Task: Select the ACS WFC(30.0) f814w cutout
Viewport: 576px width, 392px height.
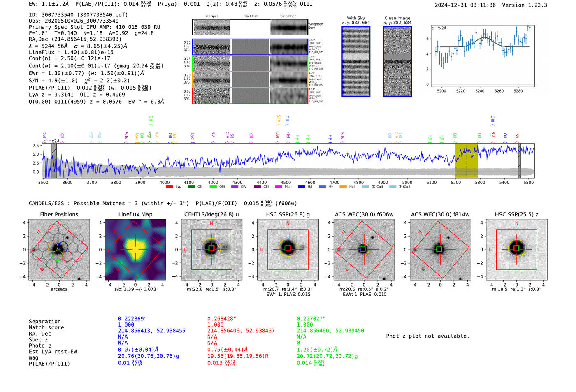Action: (440, 249)
